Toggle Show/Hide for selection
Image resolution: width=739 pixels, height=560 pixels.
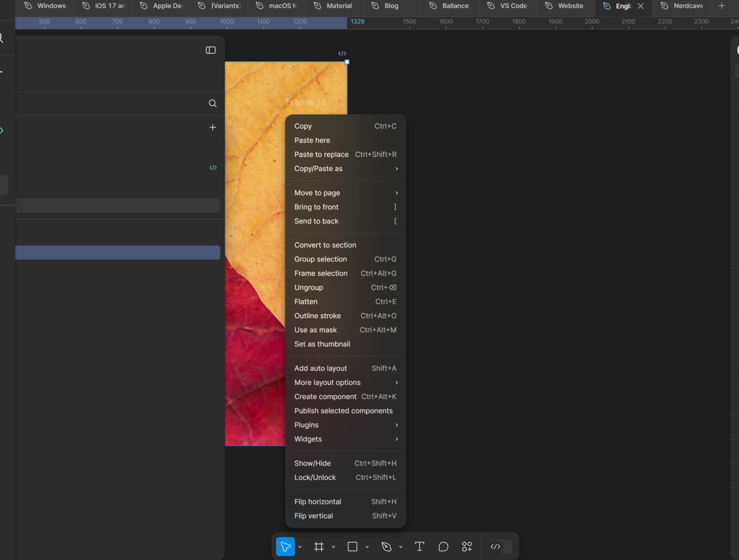tap(345, 463)
